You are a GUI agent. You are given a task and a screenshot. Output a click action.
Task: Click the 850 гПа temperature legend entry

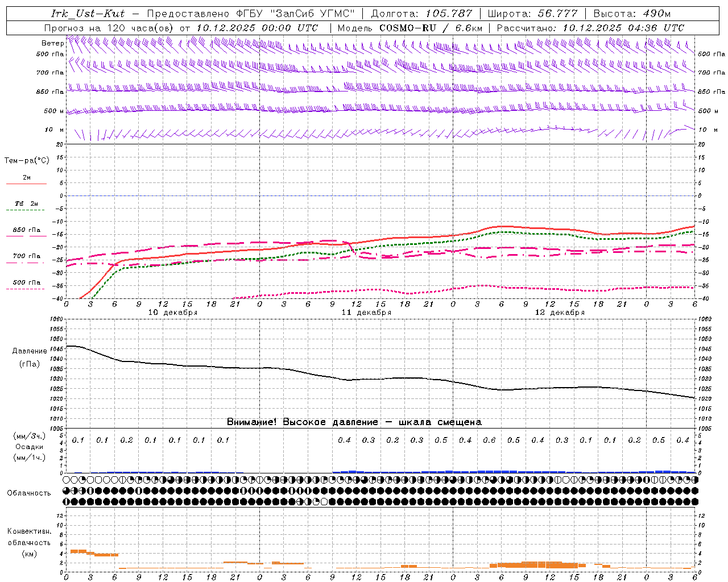(x=27, y=230)
